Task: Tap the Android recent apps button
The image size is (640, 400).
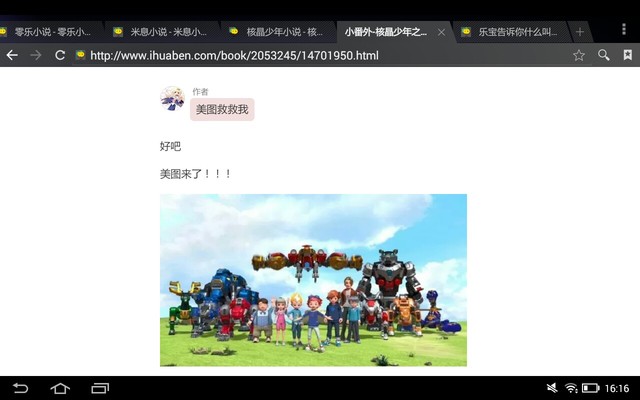Action: point(100,388)
